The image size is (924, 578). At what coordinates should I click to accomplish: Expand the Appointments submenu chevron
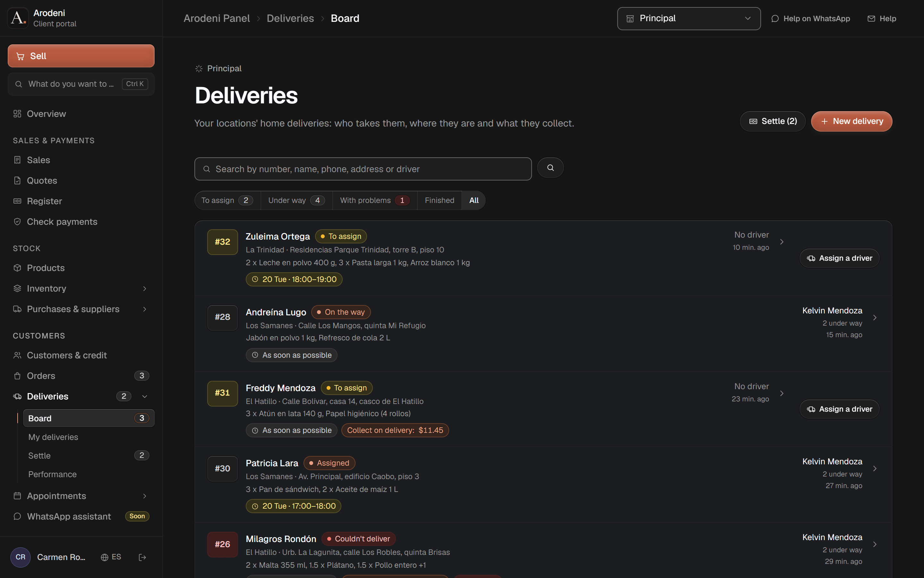click(x=145, y=496)
